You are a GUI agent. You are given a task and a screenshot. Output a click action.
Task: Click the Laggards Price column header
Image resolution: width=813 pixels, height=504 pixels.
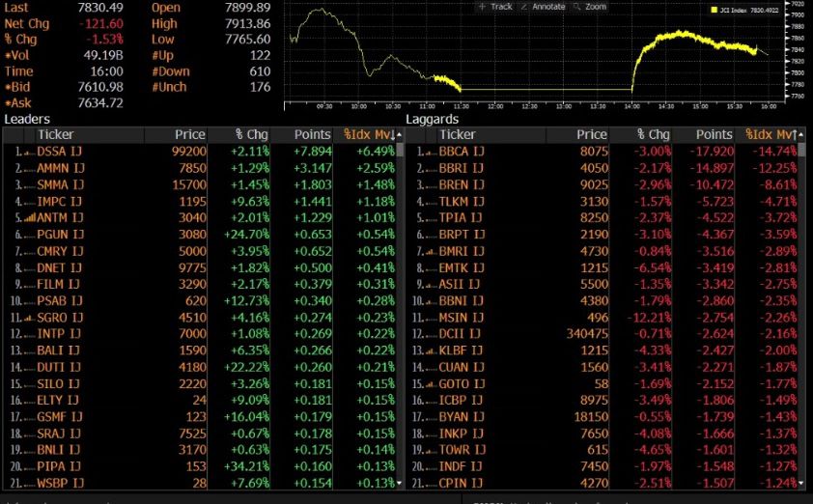[x=592, y=135]
